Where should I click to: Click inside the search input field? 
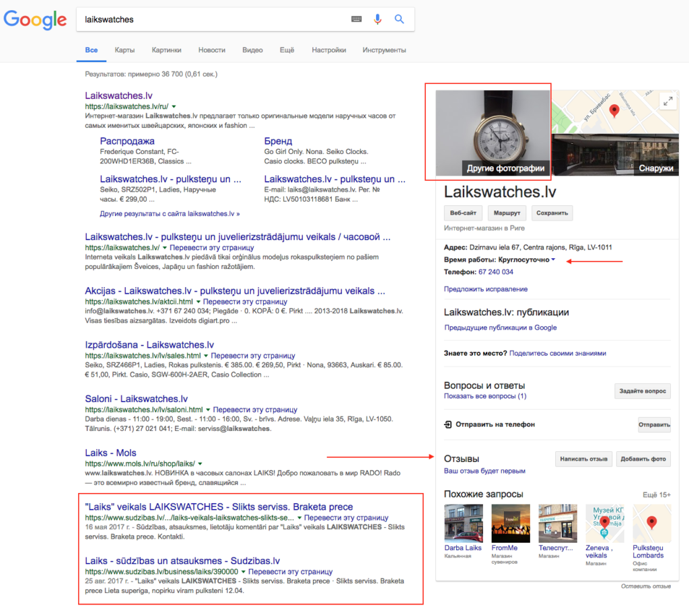point(209,20)
